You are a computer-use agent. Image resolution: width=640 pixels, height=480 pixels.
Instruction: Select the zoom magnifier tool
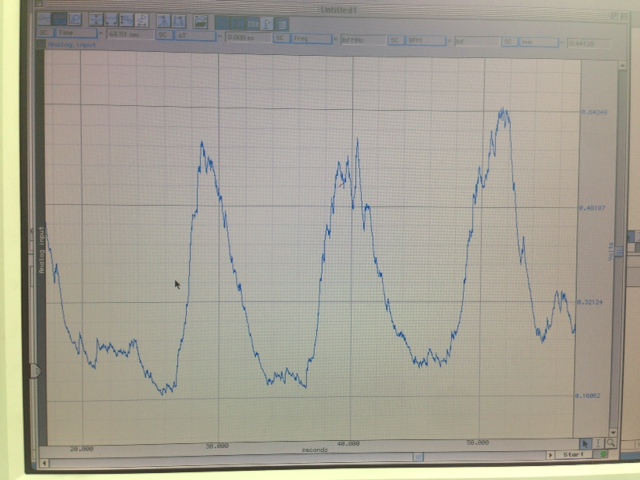coord(610,443)
